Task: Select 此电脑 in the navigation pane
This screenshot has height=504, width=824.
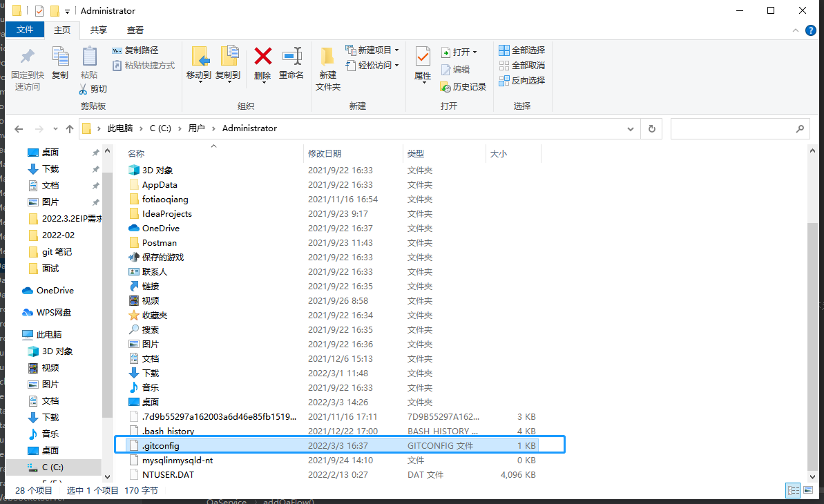Action: click(49, 335)
